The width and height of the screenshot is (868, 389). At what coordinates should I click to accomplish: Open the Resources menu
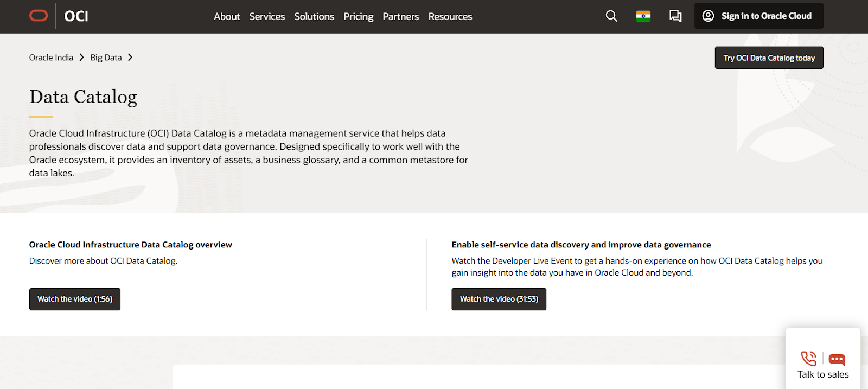point(450,17)
